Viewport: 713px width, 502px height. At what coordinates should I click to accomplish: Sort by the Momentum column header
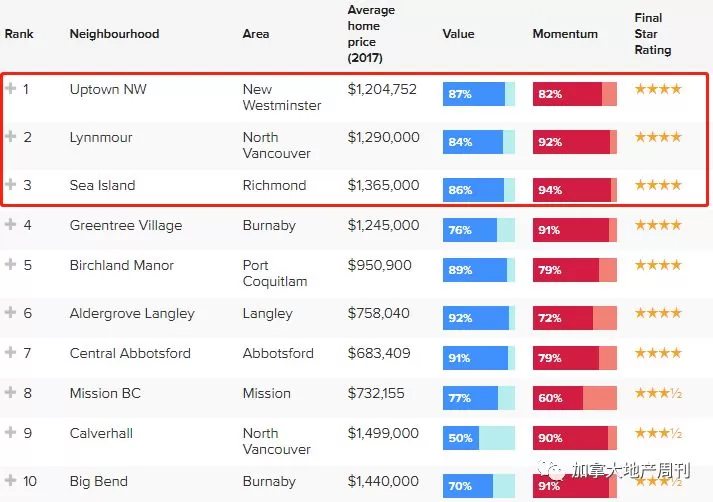coord(565,34)
